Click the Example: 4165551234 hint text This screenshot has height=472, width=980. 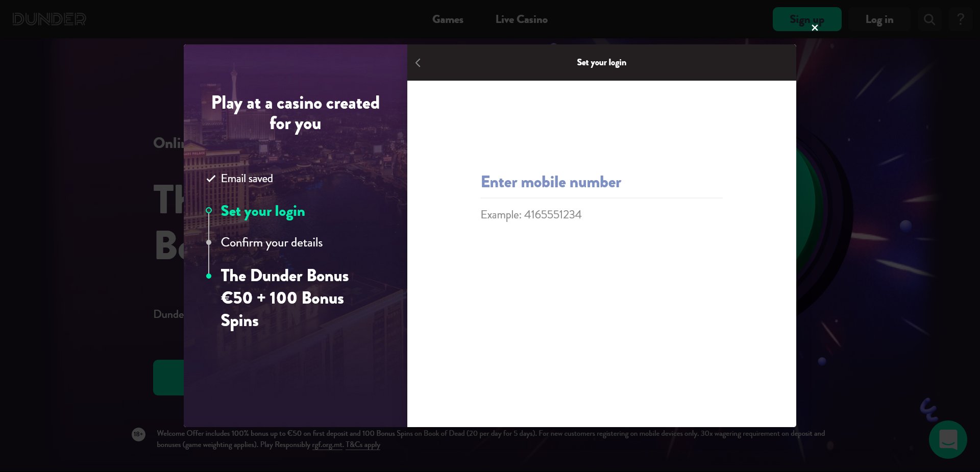[x=531, y=215]
